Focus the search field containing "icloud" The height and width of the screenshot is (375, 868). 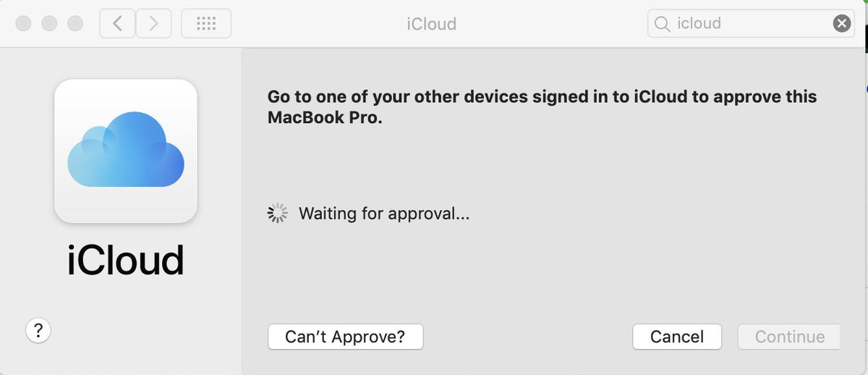[x=752, y=24]
